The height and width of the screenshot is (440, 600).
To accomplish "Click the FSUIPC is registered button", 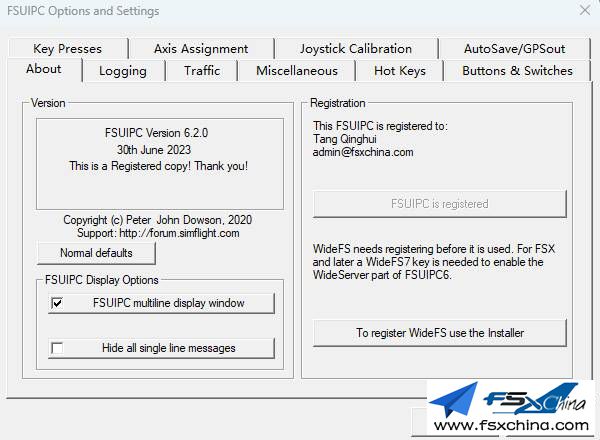I will (440, 204).
